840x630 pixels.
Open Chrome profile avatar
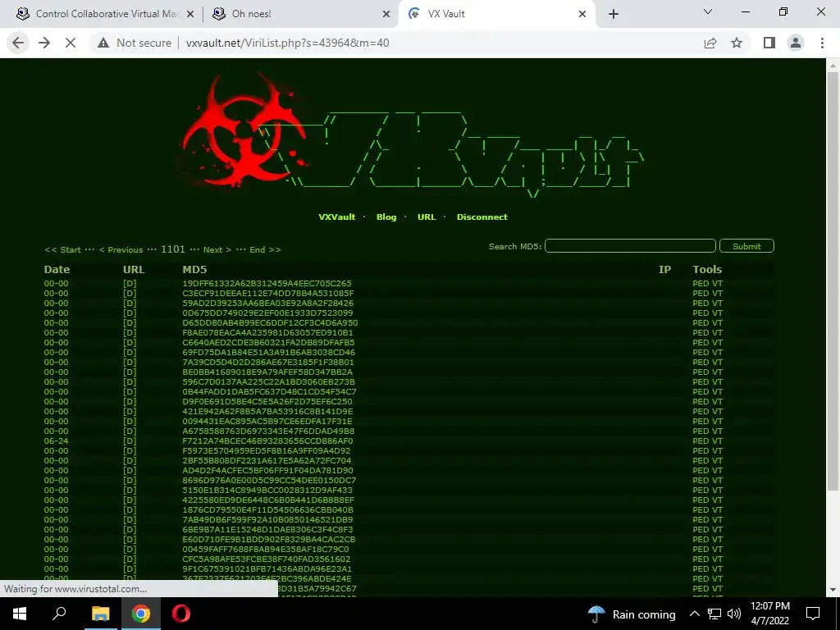tap(796, 43)
